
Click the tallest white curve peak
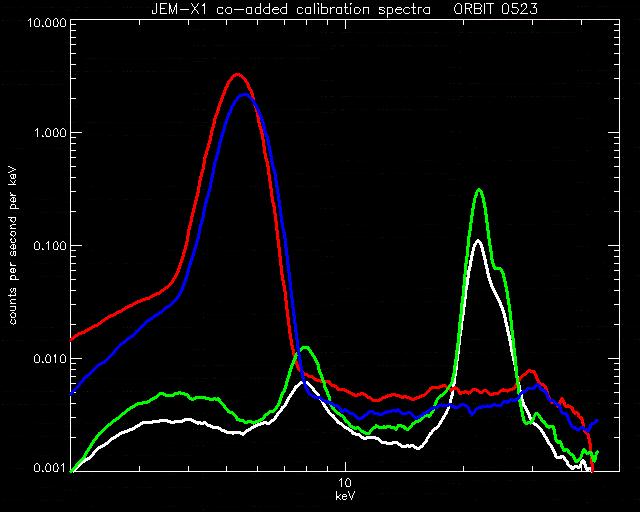click(478, 240)
